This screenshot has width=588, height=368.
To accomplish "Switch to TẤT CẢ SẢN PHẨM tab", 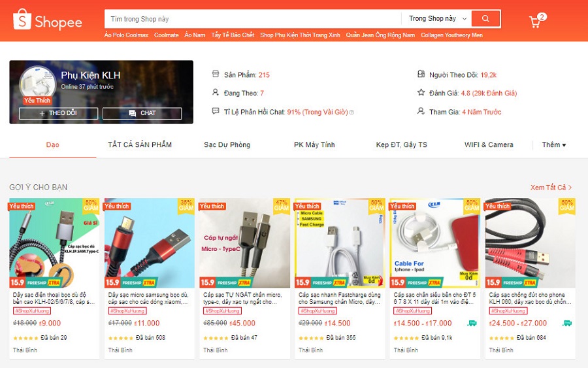I will [x=140, y=145].
